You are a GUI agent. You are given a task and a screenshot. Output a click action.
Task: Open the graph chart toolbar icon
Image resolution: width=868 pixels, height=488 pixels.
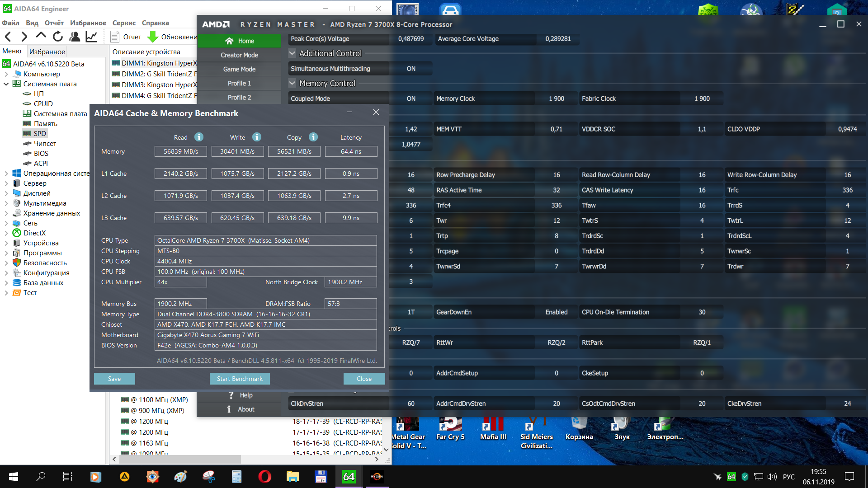91,37
